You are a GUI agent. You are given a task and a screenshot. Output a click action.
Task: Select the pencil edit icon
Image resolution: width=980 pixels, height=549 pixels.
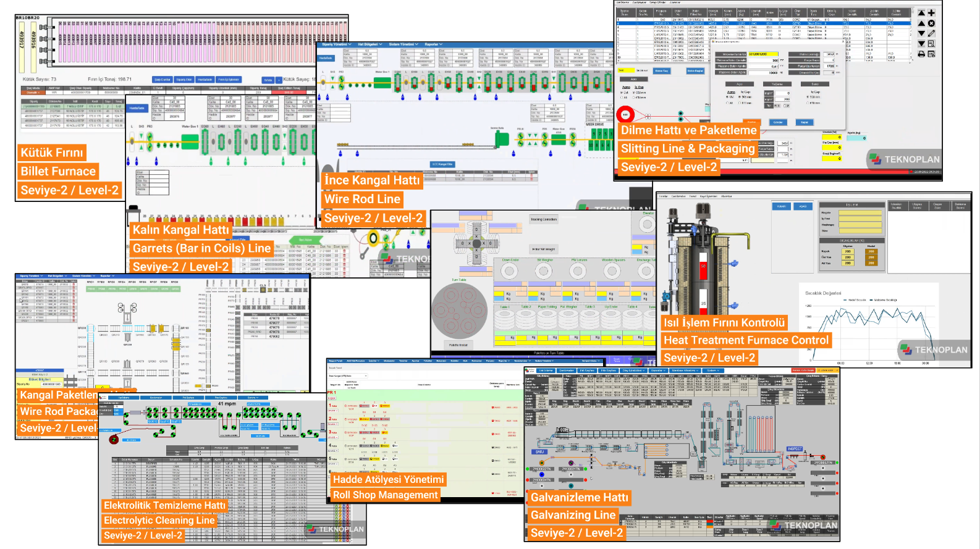[931, 33]
